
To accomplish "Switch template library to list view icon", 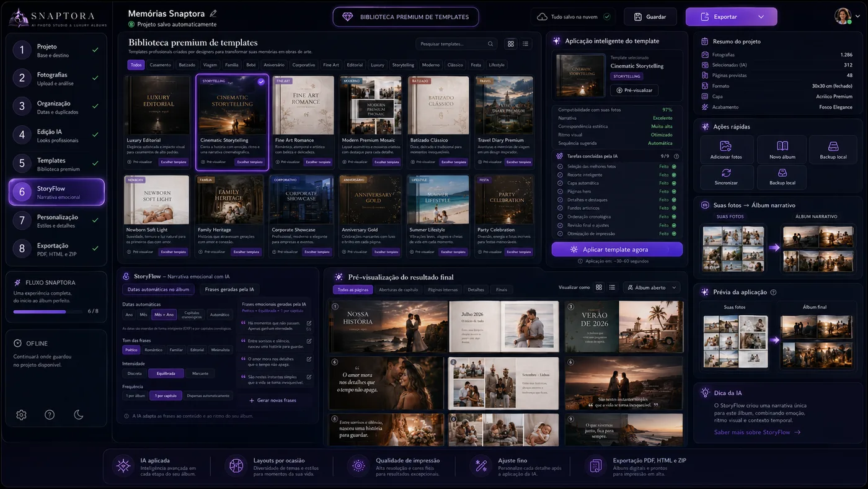I will pyautogui.click(x=526, y=44).
